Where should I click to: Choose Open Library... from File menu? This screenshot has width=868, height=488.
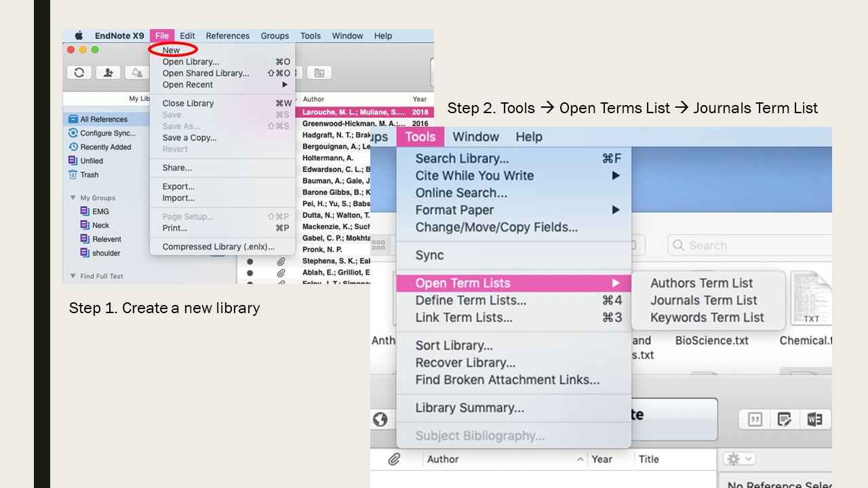(x=222, y=62)
